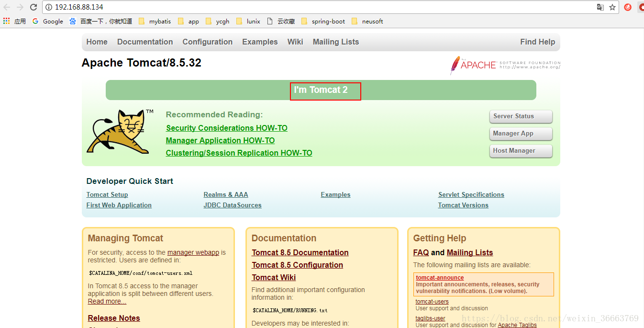Open the Examples nav item
The height and width of the screenshot is (328, 644).
[260, 42]
